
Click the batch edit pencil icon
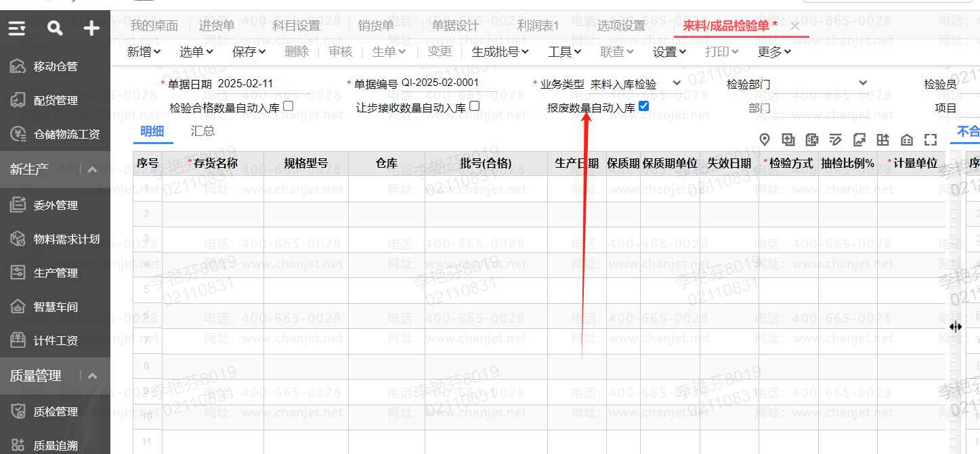coord(836,140)
